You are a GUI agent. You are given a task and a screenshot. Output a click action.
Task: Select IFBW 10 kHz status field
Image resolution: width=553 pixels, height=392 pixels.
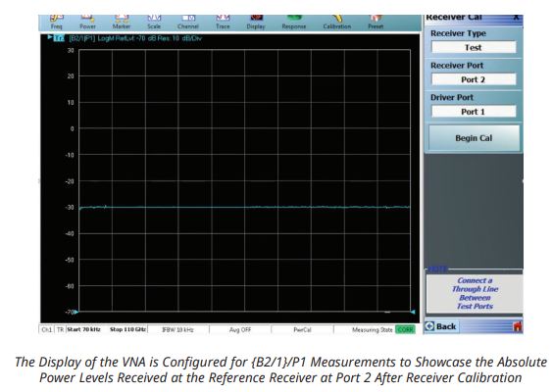177,329
